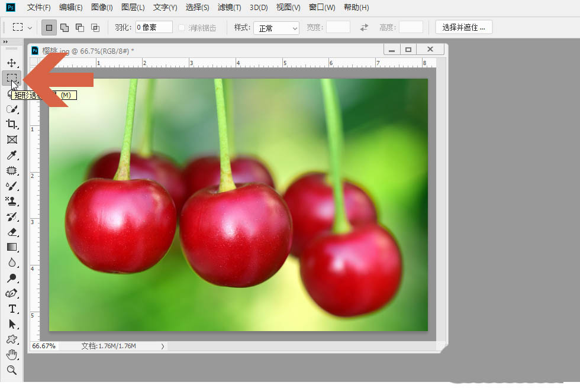This screenshot has height=392, width=580.
Task: Choose the Zoom magnifier tool
Action: coord(11,370)
